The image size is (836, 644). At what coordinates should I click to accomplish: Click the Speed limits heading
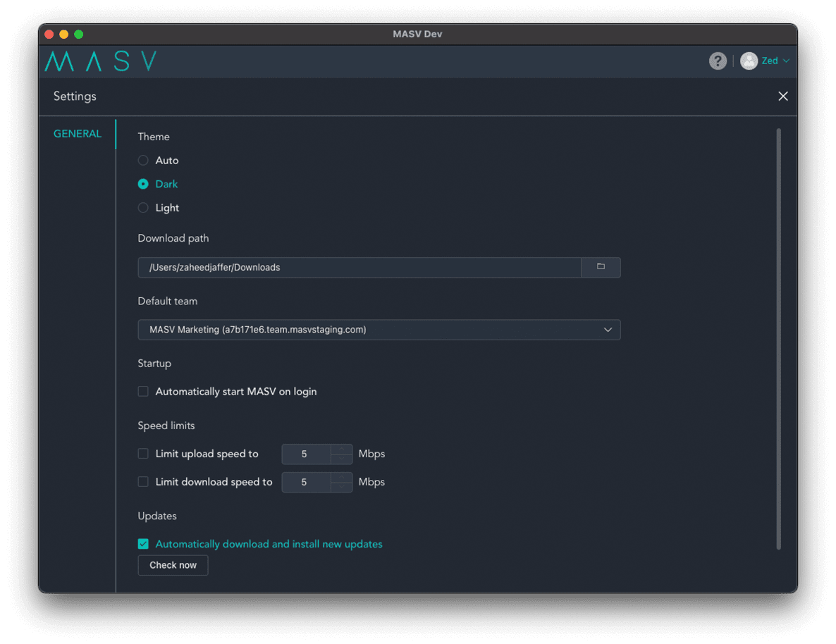(x=166, y=426)
